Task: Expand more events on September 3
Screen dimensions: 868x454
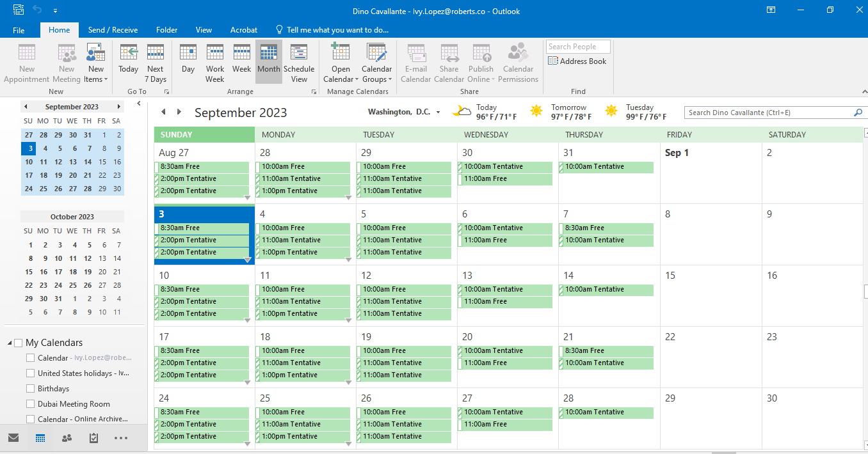Action: click(x=247, y=260)
